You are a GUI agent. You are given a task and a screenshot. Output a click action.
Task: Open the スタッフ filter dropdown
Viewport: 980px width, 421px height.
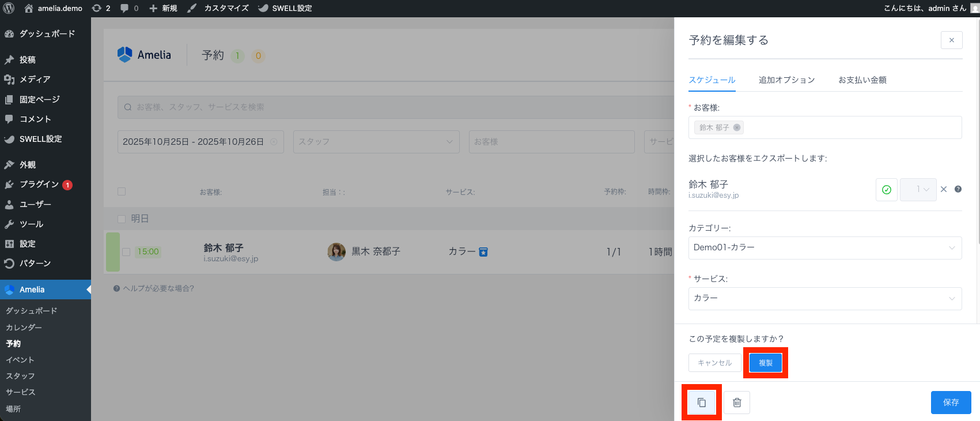coord(376,142)
